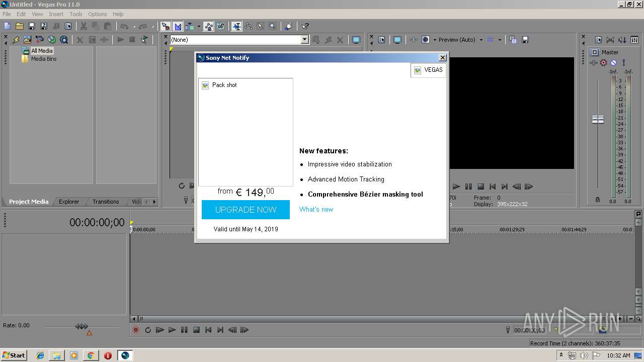Viewport: 644px width, 362px height.
Task: Mute the Master bus in mixer
Action: coord(613,63)
